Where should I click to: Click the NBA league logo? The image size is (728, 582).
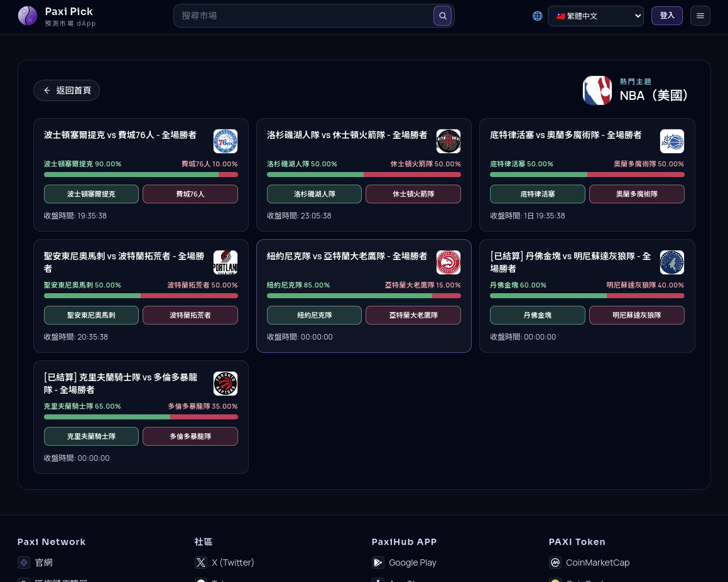[x=597, y=90]
